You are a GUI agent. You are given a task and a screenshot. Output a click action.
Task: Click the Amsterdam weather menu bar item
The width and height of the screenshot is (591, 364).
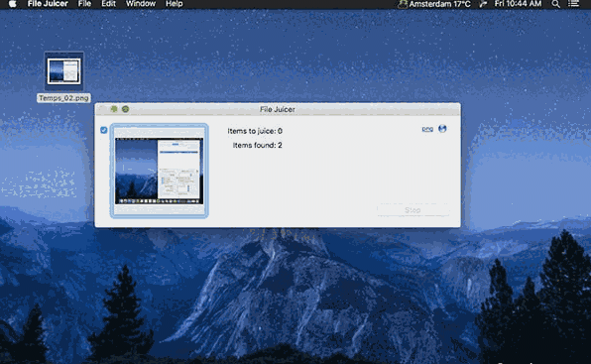(434, 4)
